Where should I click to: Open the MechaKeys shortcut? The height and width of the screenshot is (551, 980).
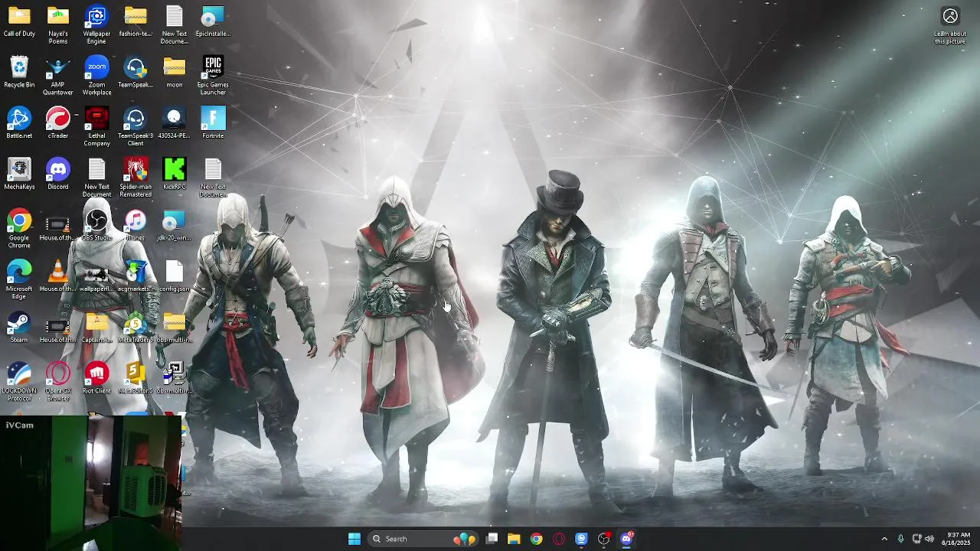[x=19, y=174]
